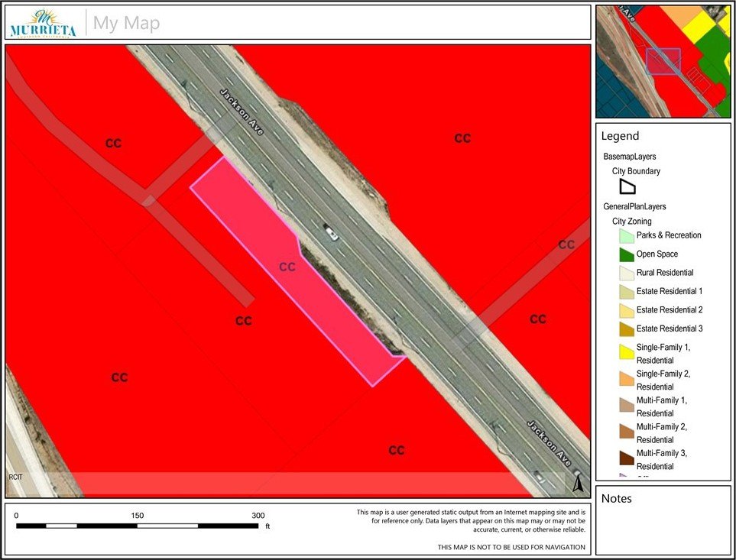Click the 'Estate Residential 1' legend text

[670, 291]
